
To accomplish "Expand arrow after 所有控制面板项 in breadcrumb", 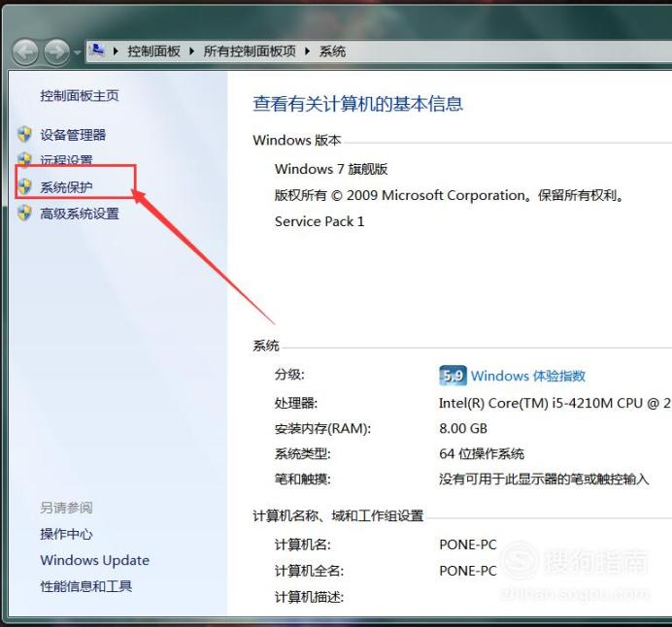I will coord(307,51).
